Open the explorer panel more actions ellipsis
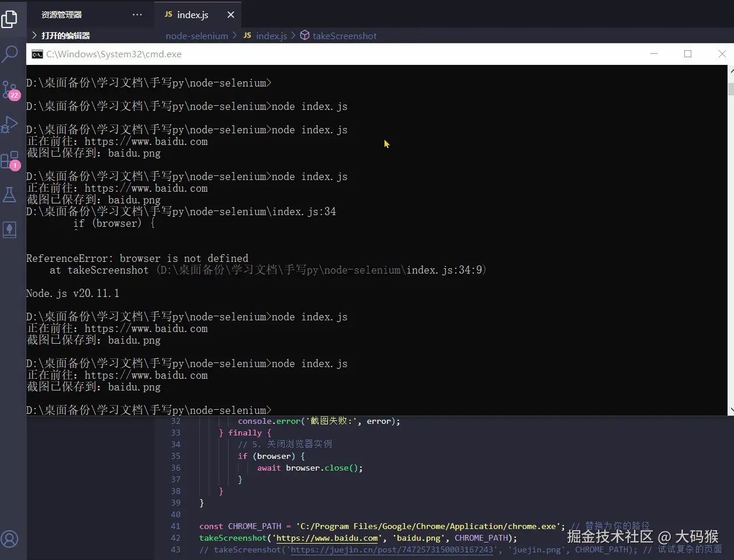 pos(137,15)
